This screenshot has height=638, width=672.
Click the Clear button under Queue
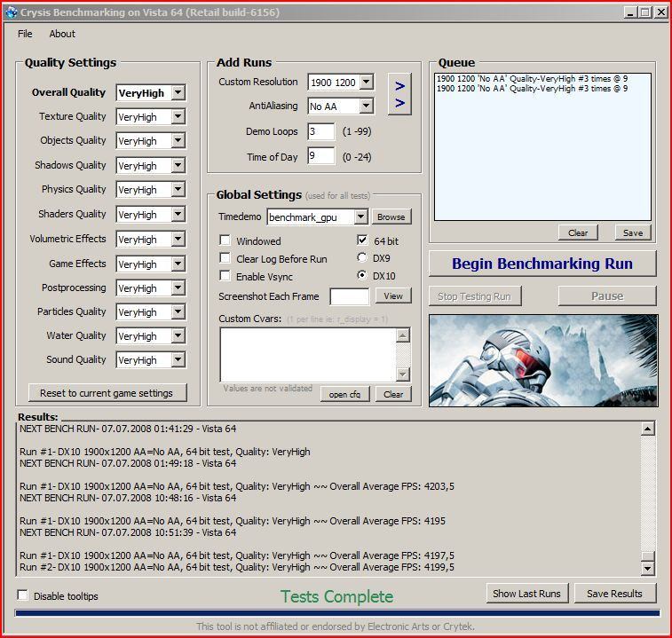coord(578,232)
